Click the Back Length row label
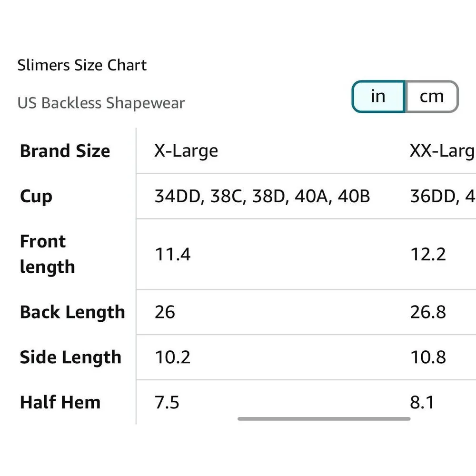 pyautogui.click(x=72, y=312)
